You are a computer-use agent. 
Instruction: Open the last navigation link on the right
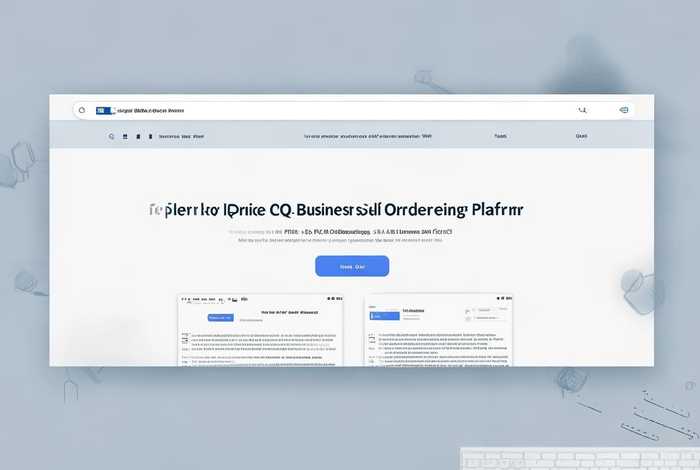[581, 136]
